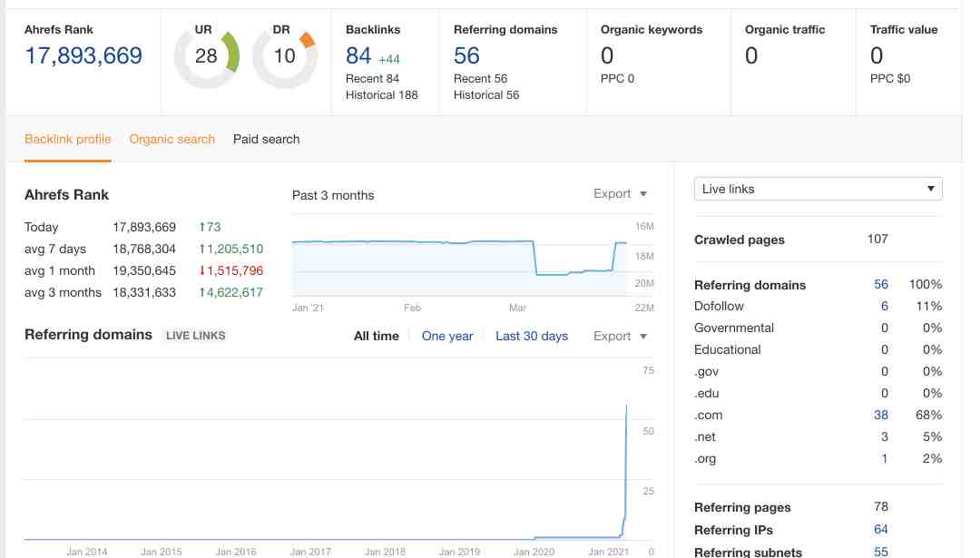
Task: Click the 'Historical 56' referring domains text
Action: [486, 95]
